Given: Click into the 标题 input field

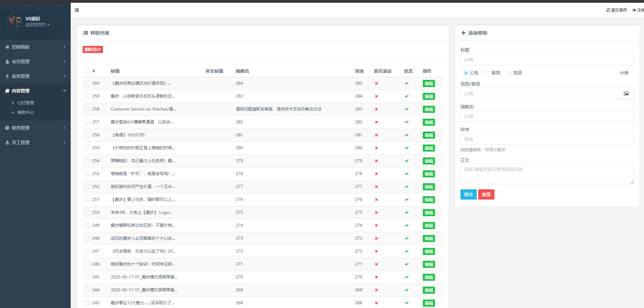Looking at the screenshot, I should pos(547,59).
